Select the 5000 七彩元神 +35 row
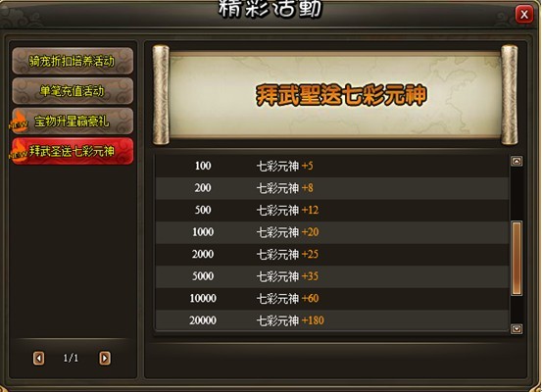Image resolution: width=542 pixels, height=392 pixels. [x=332, y=276]
